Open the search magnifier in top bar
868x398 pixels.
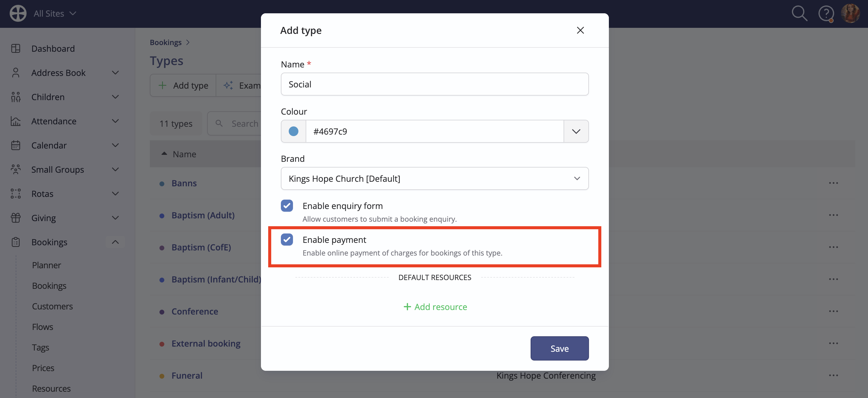(x=799, y=14)
